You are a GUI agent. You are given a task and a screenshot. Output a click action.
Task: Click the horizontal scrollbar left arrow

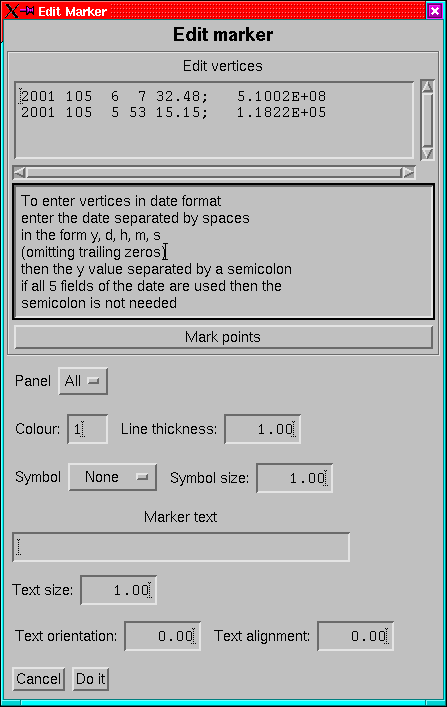[19, 172]
